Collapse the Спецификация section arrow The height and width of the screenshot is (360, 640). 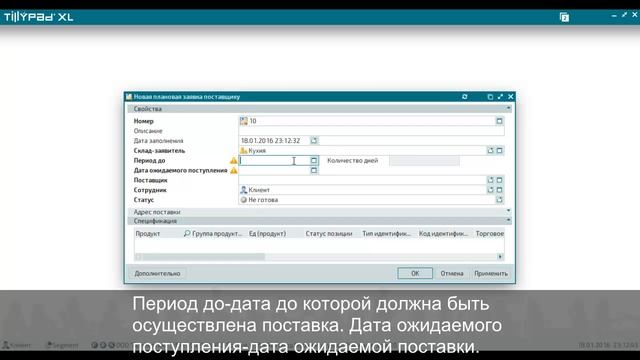pos(509,220)
